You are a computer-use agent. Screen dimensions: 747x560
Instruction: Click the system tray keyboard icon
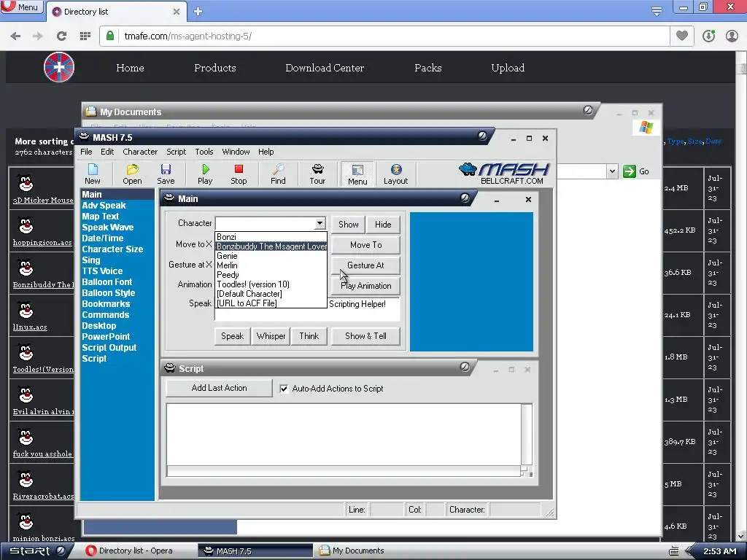673,551
